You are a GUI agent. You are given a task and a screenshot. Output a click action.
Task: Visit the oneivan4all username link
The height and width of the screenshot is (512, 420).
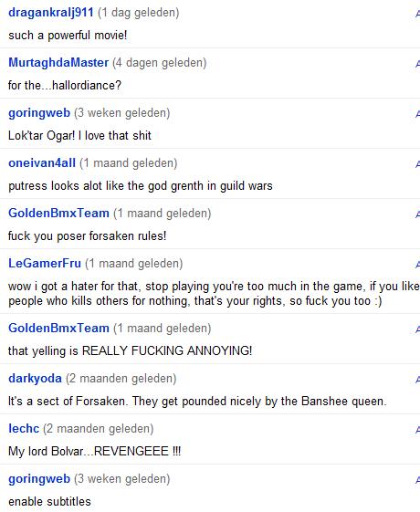[42, 163]
